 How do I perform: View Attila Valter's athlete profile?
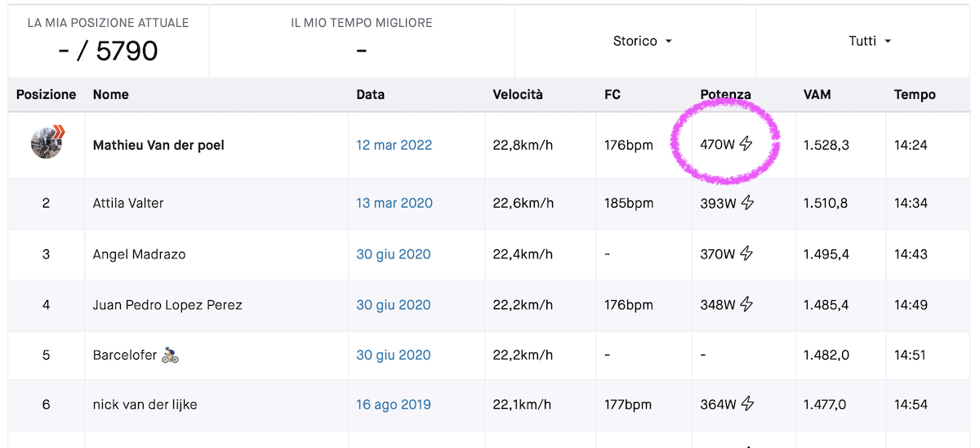128,203
